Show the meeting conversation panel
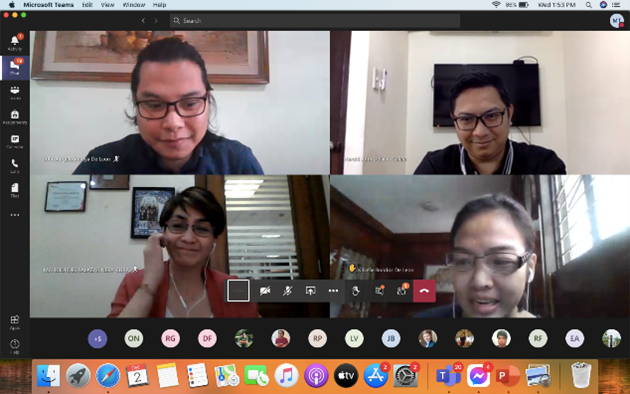 (379, 291)
